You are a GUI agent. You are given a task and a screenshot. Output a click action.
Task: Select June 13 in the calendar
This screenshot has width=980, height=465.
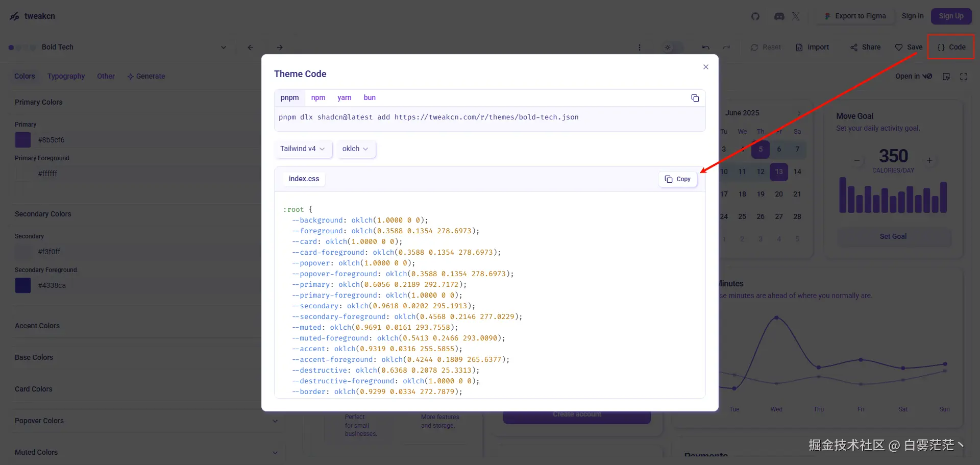pos(779,172)
